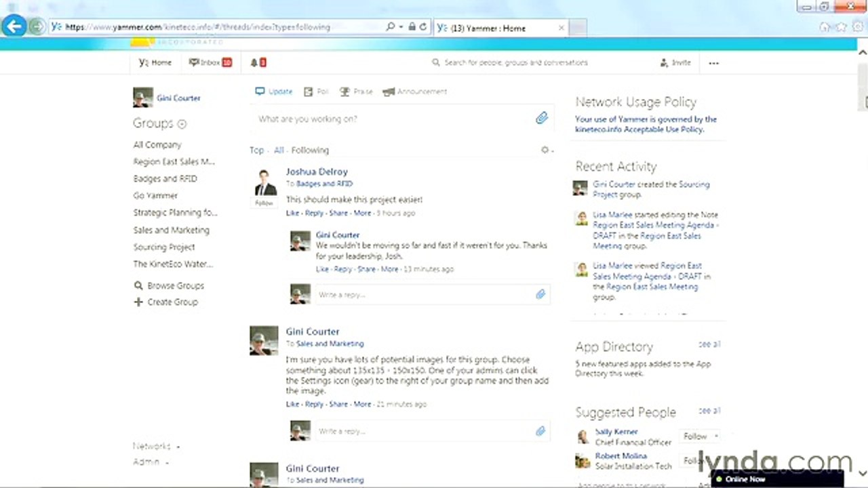Open Joshua Delroy's avatar photo
868x488 pixels.
click(x=265, y=183)
